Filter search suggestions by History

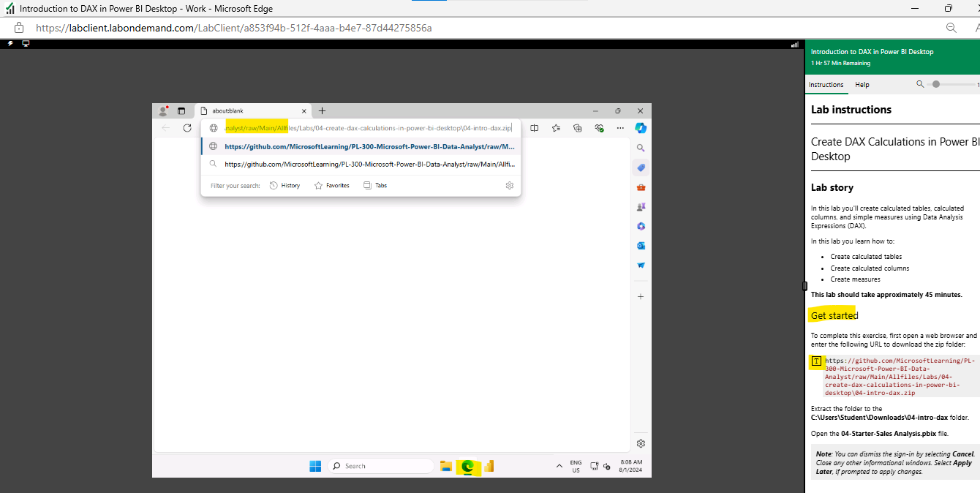(x=284, y=185)
